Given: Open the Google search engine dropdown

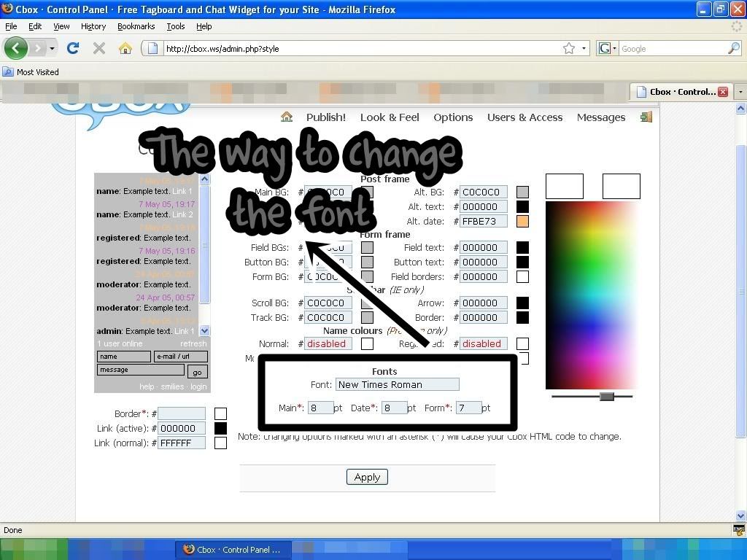Looking at the screenshot, I should click(x=607, y=48).
